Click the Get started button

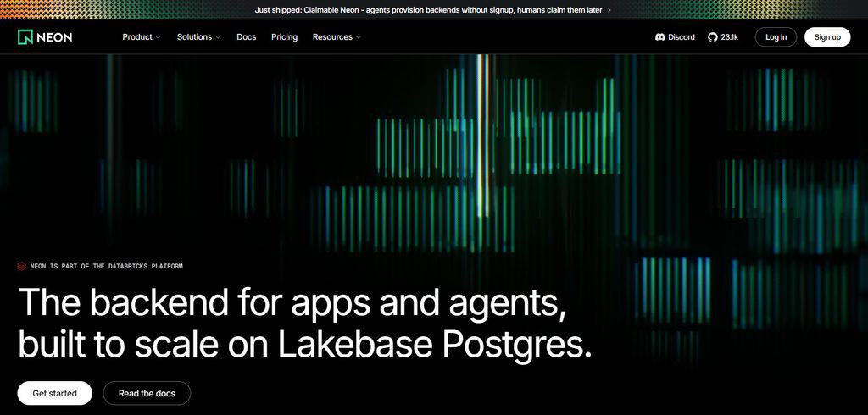55,394
